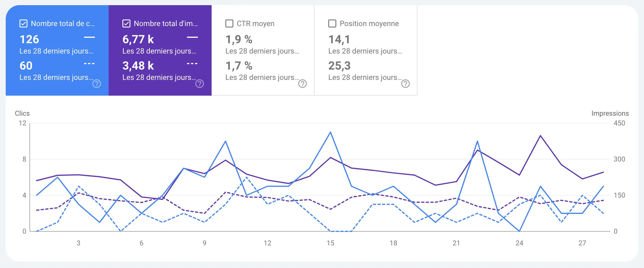
Task: Open help tooltip on the Position moyenne card
Action: pos(406,84)
